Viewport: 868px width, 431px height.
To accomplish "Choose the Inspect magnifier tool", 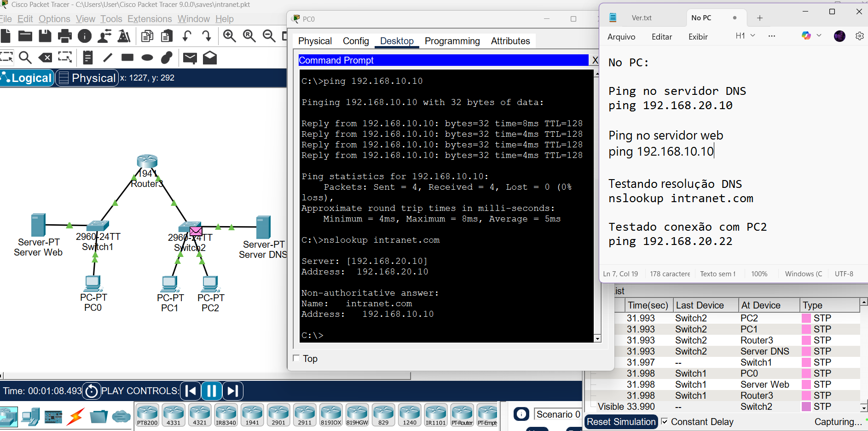I will click(x=25, y=58).
